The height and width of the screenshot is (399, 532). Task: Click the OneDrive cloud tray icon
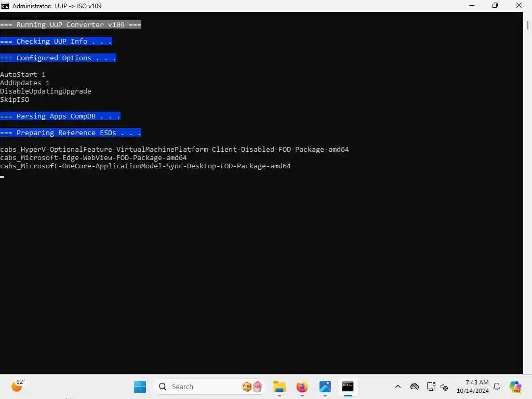click(414, 387)
